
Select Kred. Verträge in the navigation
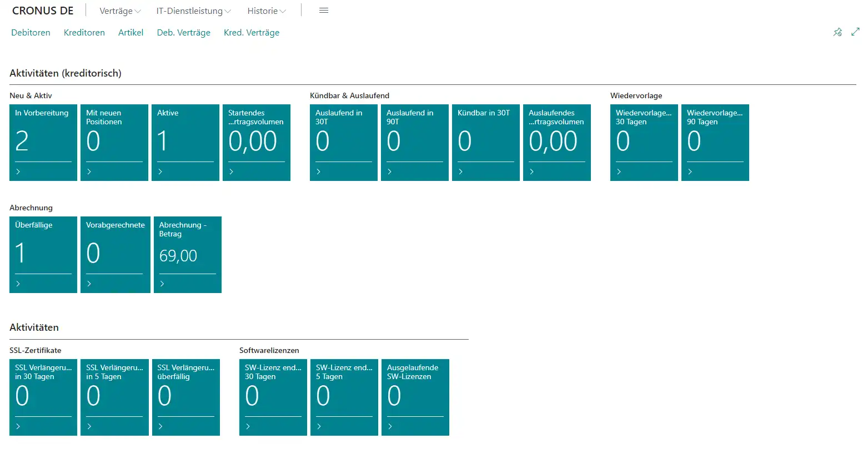(x=252, y=33)
